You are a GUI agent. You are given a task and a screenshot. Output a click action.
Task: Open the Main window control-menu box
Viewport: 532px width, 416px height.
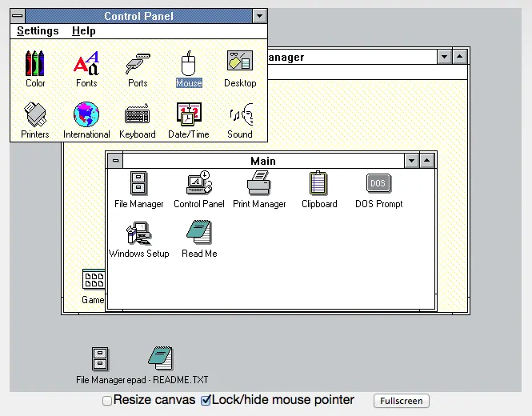[x=115, y=161]
